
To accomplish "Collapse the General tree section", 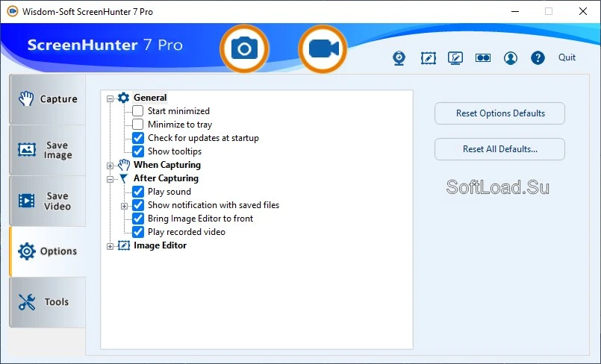I will click(110, 98).
